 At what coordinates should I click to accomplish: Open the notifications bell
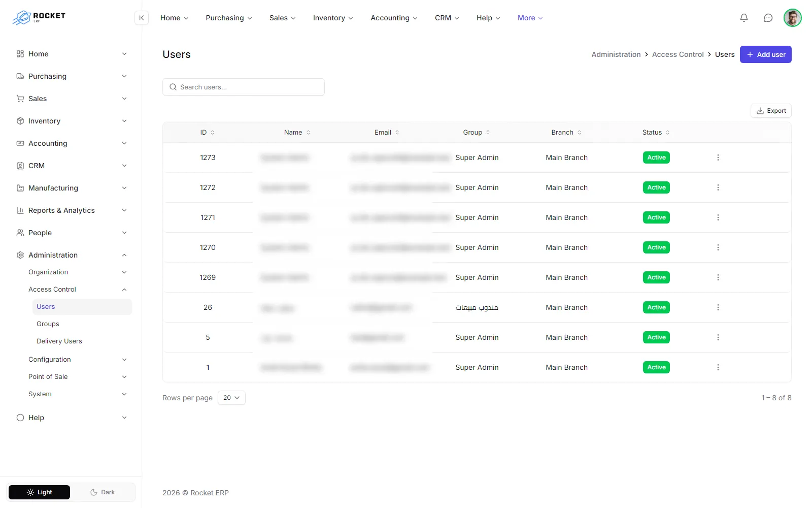click(744, 18)
